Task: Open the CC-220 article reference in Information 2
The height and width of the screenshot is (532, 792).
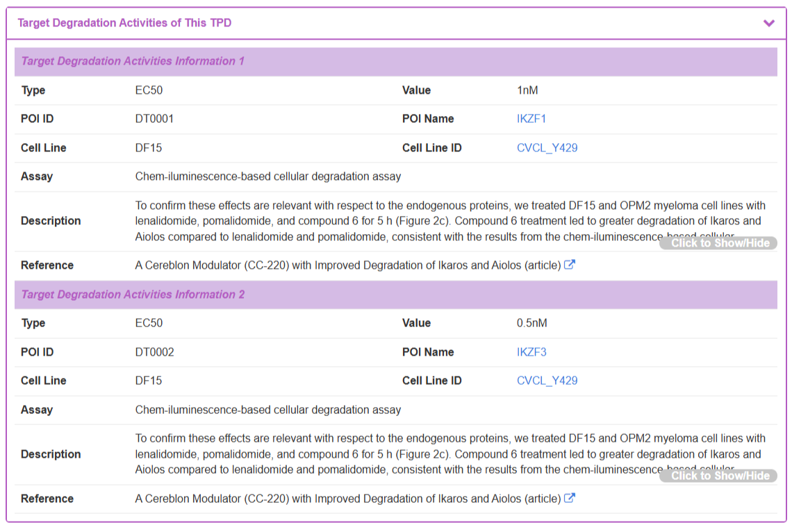Action: (x=347, y=499)
